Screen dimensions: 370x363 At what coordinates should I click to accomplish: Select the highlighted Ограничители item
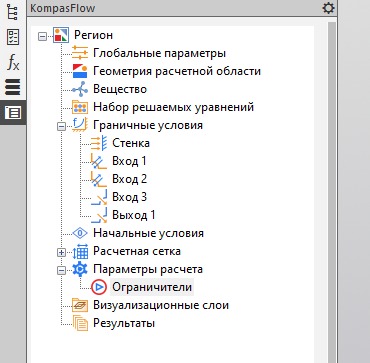coord(152,287)
